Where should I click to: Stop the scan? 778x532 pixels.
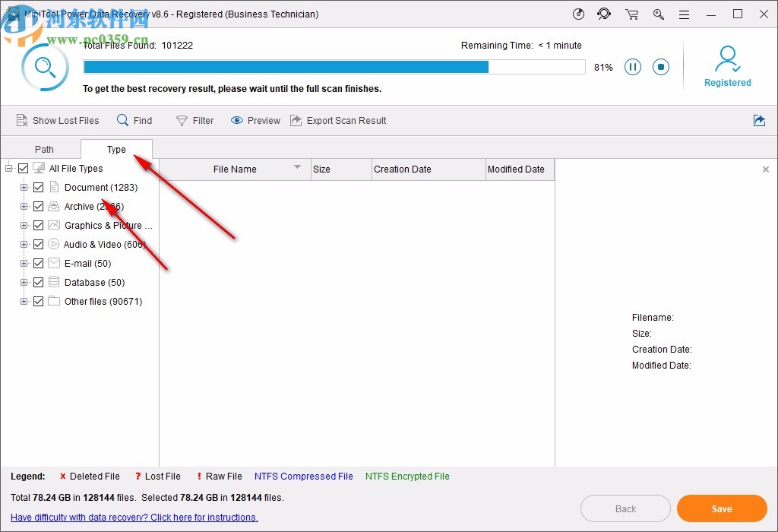pos(661,67)
